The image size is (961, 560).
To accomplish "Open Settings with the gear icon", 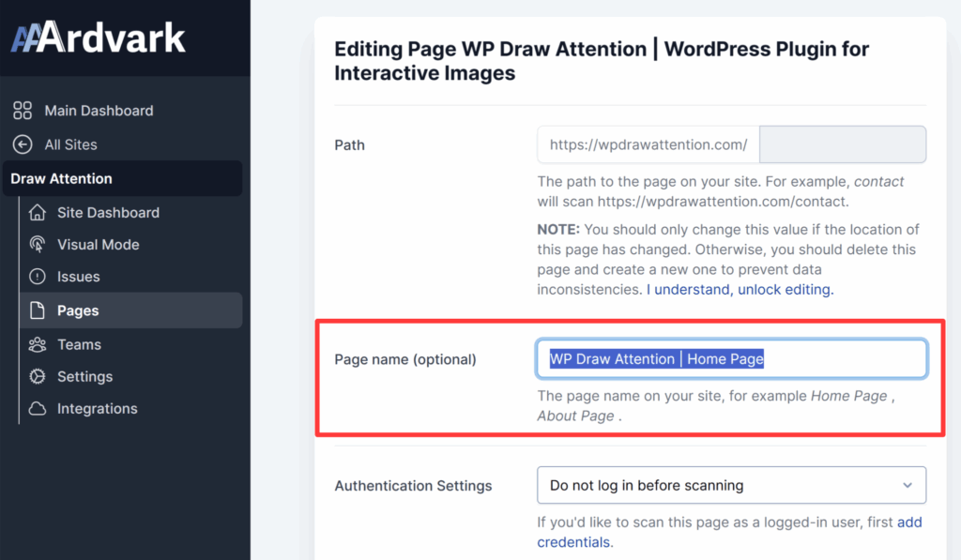I will click(x=36, y=376).
